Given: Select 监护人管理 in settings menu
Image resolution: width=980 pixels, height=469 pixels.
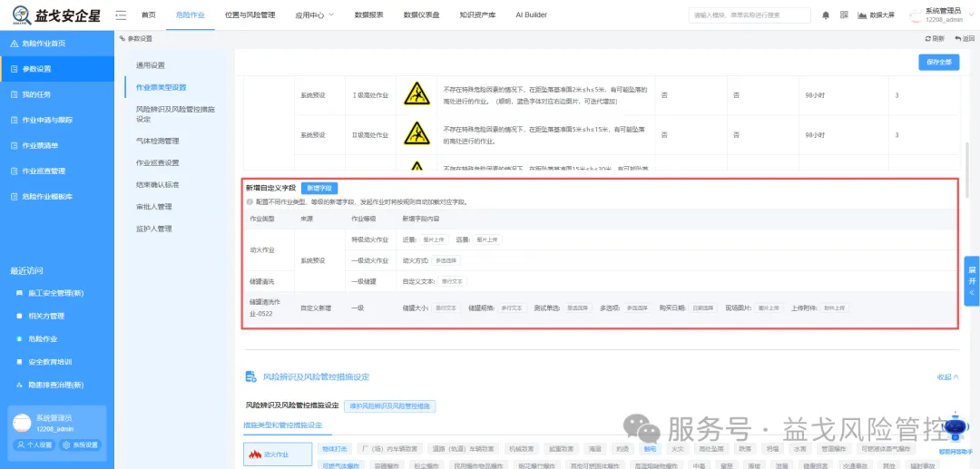Looking at the screenshot, I should [x=153, y=229].
